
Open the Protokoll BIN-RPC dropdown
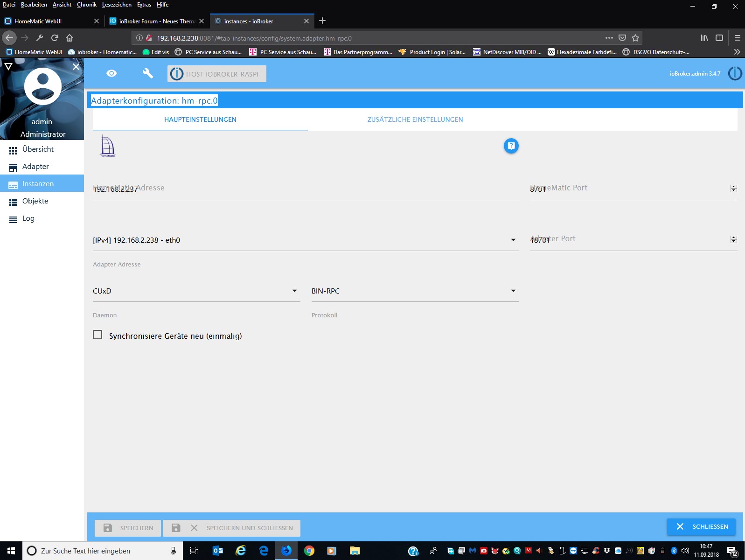point(415,291)
